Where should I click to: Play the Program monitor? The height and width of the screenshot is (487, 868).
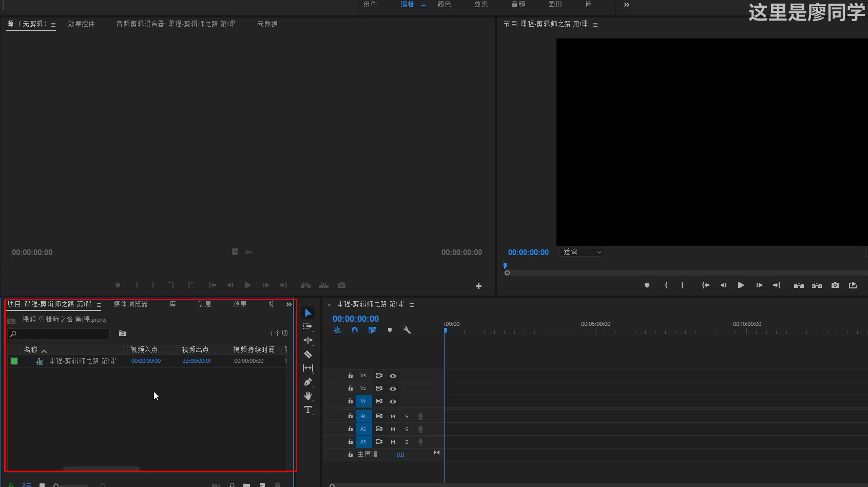pyautogui.click(x=741, y=285)
